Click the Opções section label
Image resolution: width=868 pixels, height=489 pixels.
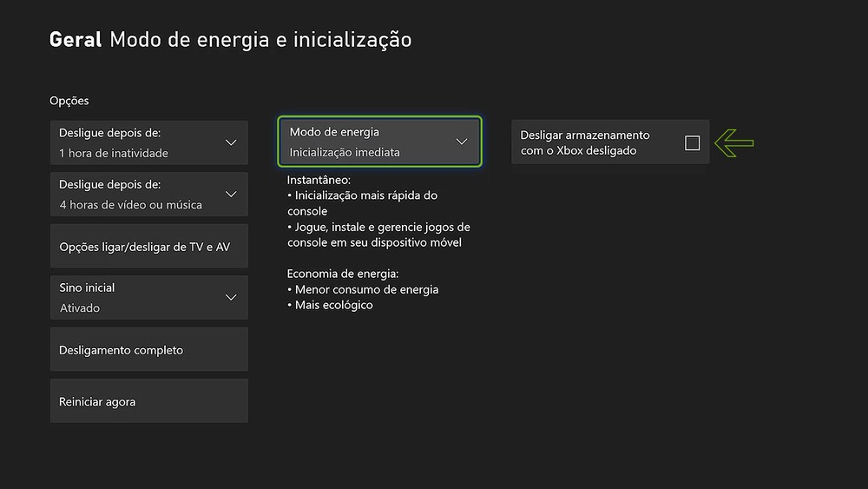click(x=69, y=101)
